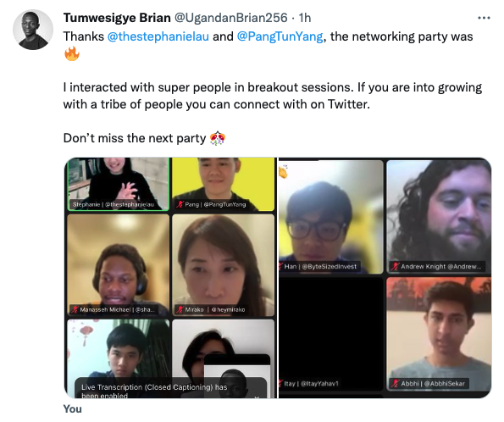Image resolution: width=504 pixels, height=422 pixels.
Task: Click the muted mic icon beside Pang's name
Action: pos(180,204)
